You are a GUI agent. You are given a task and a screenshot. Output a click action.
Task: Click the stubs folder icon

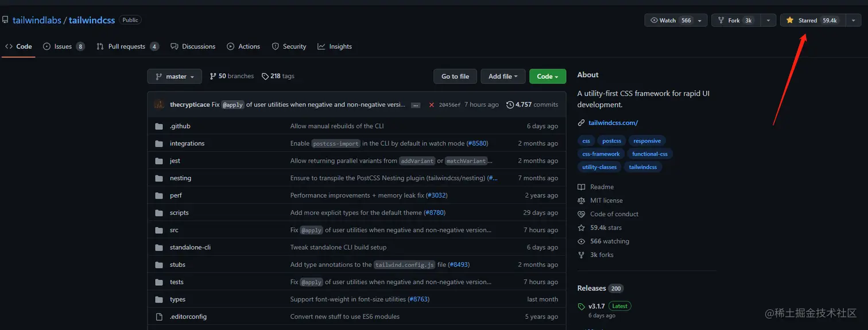(159, 264)
